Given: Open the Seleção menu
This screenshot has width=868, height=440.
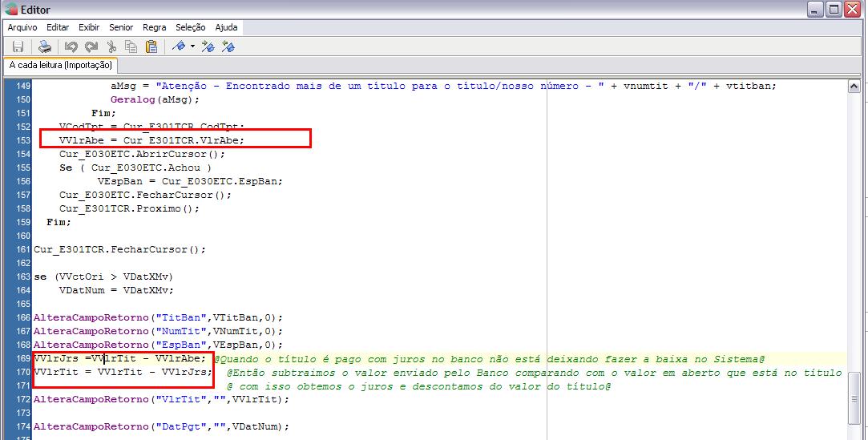Looking at the screenshot, I should point(191,27).
